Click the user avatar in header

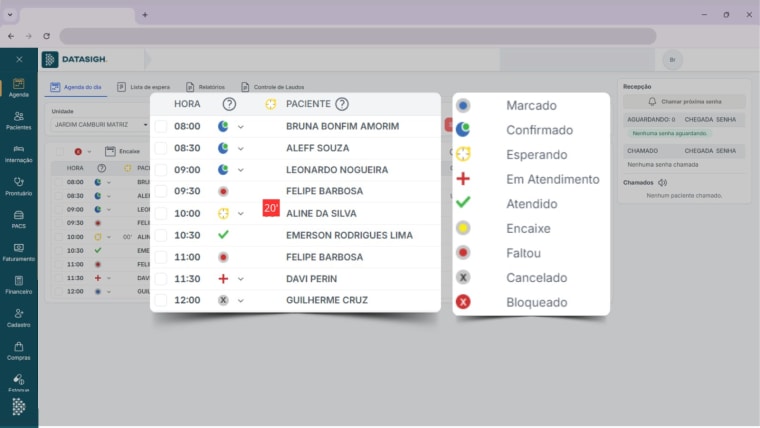[672, 60]
